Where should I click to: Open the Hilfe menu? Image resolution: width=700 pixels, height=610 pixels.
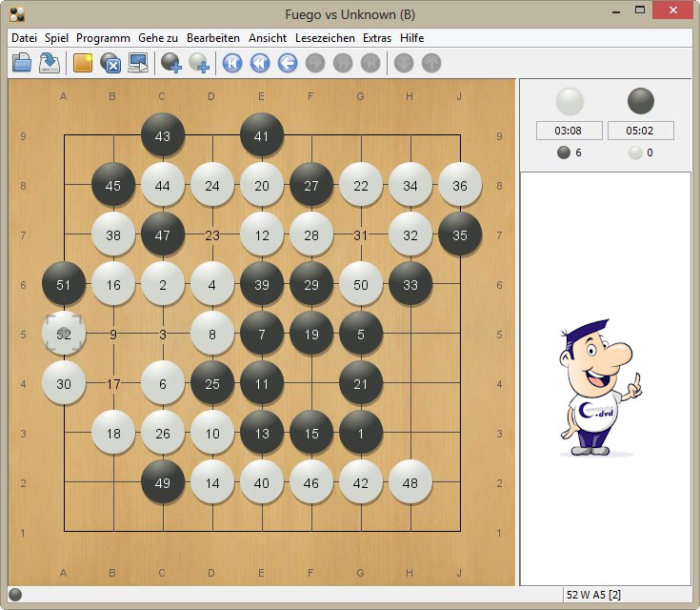412,38
